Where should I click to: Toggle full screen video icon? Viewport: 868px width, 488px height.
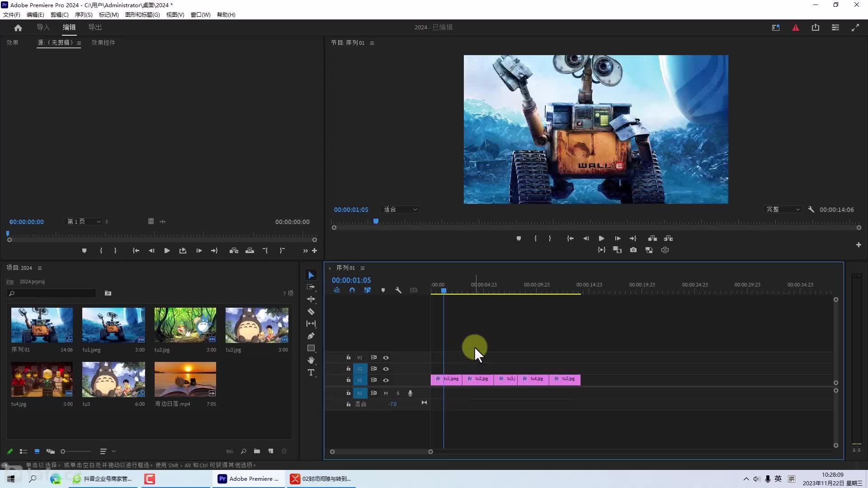click(855, 28)
